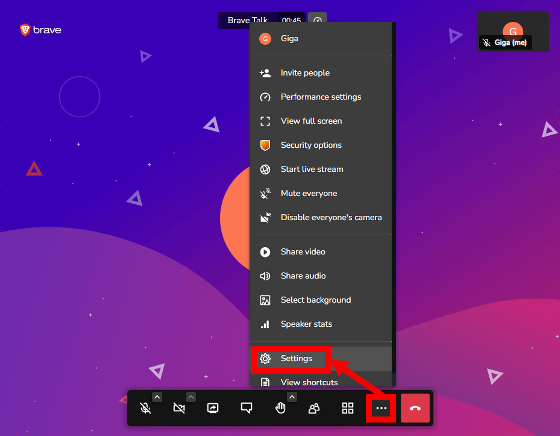Click the mute everyone microphone icon
The height and width of the screenshot is (436, 560).
pyautogui.click(x=265, y=194)
